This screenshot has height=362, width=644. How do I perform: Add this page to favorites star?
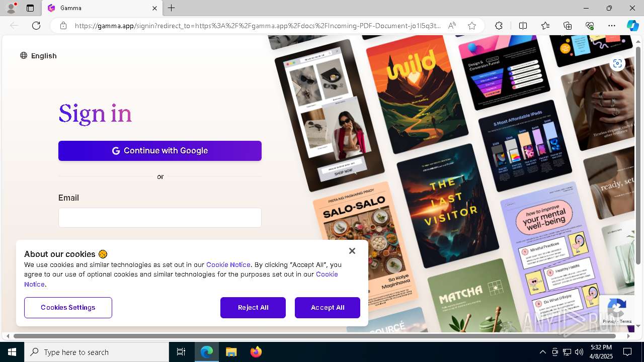tap(472, 26)
